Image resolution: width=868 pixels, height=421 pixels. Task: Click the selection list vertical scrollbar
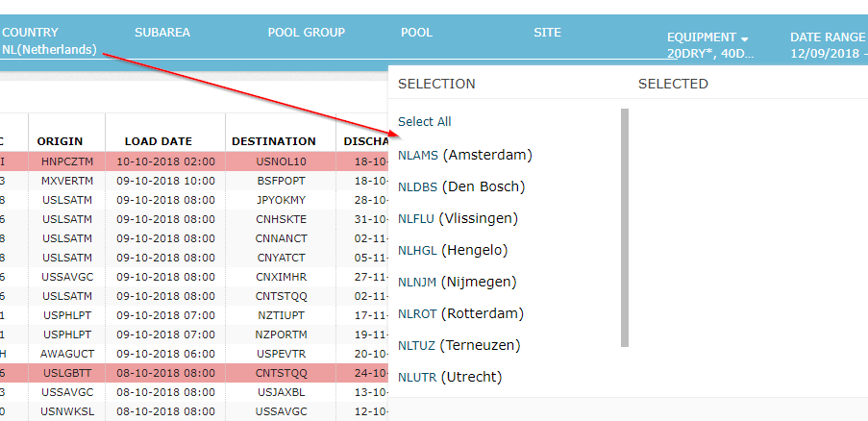point(625,227)
